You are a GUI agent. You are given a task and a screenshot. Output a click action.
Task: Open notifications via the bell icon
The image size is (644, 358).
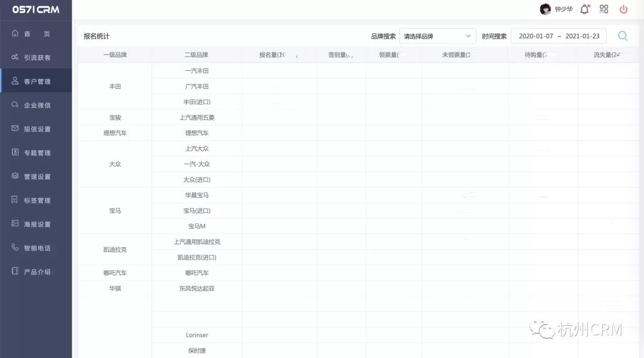click(585, 9)
